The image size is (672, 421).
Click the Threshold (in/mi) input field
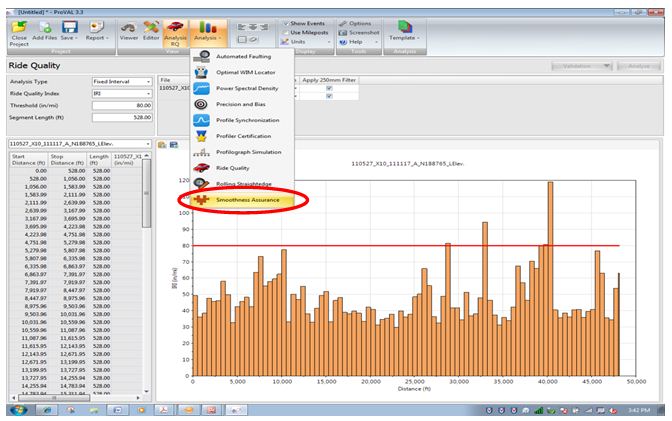[122, 105]
